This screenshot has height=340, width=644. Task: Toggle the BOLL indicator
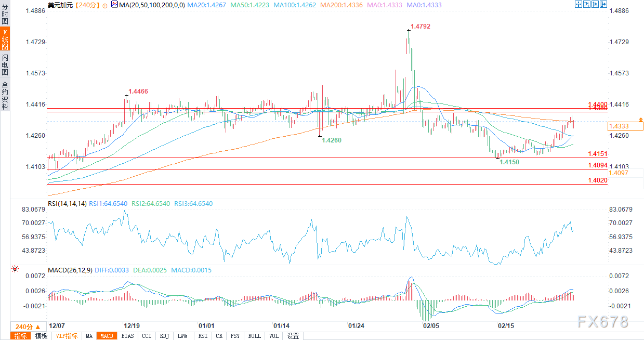(x=254, y=336)
